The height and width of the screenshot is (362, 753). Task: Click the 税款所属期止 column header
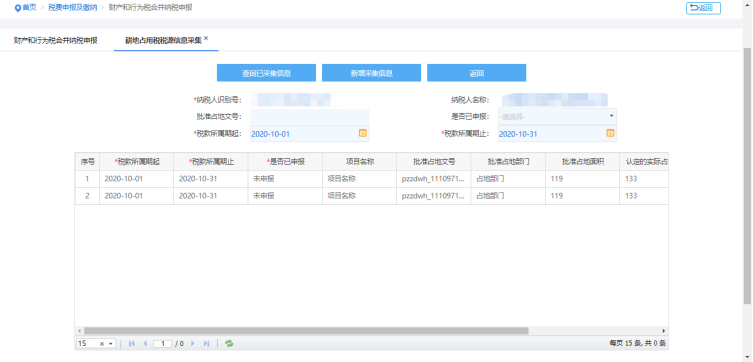coord(211,162)
